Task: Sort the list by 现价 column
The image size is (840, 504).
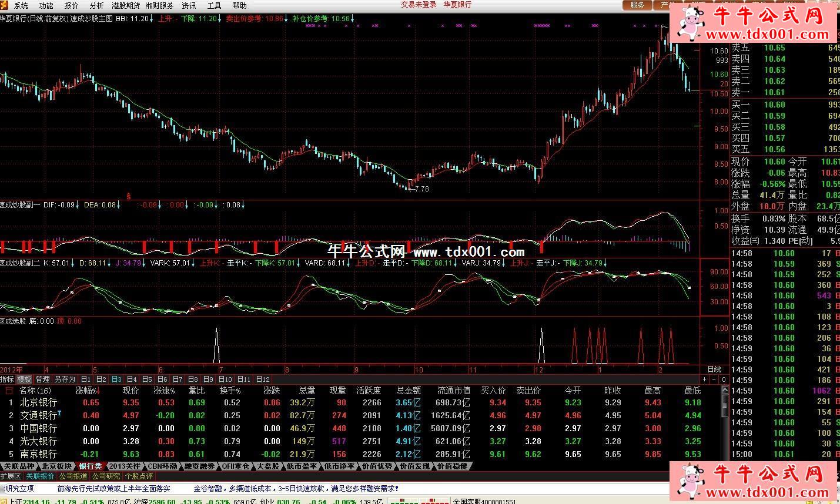Action: click(130, 390)
